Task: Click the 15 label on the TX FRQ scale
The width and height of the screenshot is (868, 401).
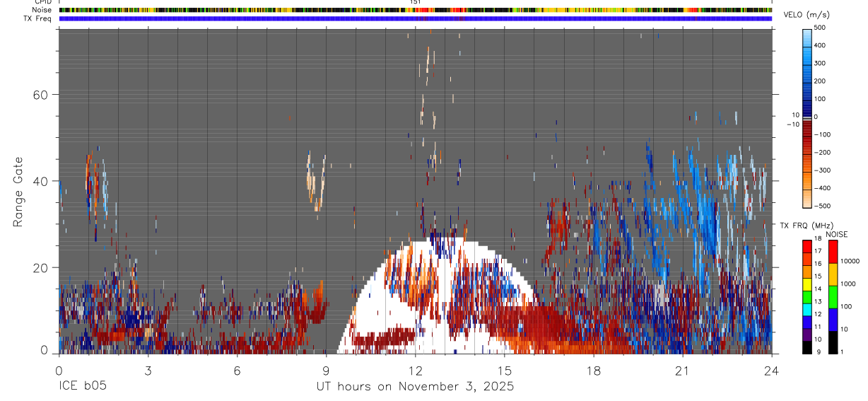Action: [818, 276]
